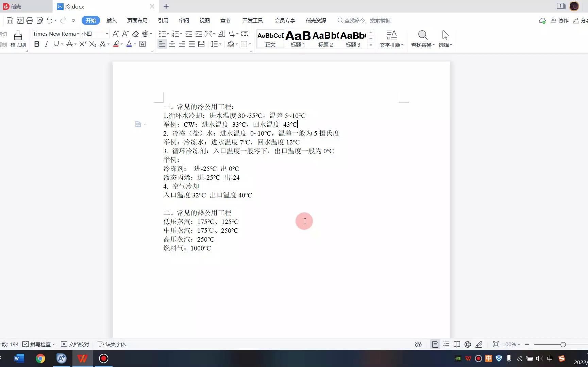Expand the font size 小四 dropdown
Viewport: 588px width, 367px height.
pos(106,34)
